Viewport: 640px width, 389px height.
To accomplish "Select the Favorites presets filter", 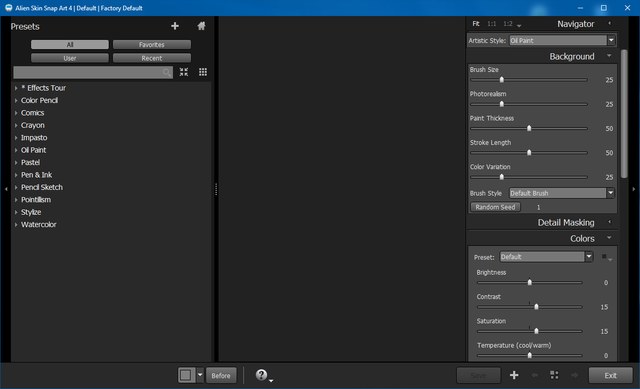I will 152,44.
